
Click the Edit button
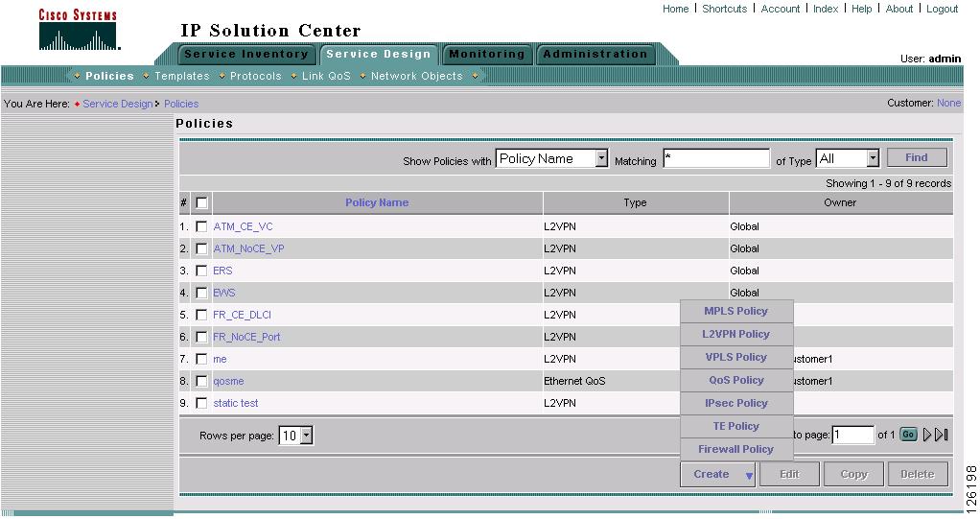click(789, 475)
